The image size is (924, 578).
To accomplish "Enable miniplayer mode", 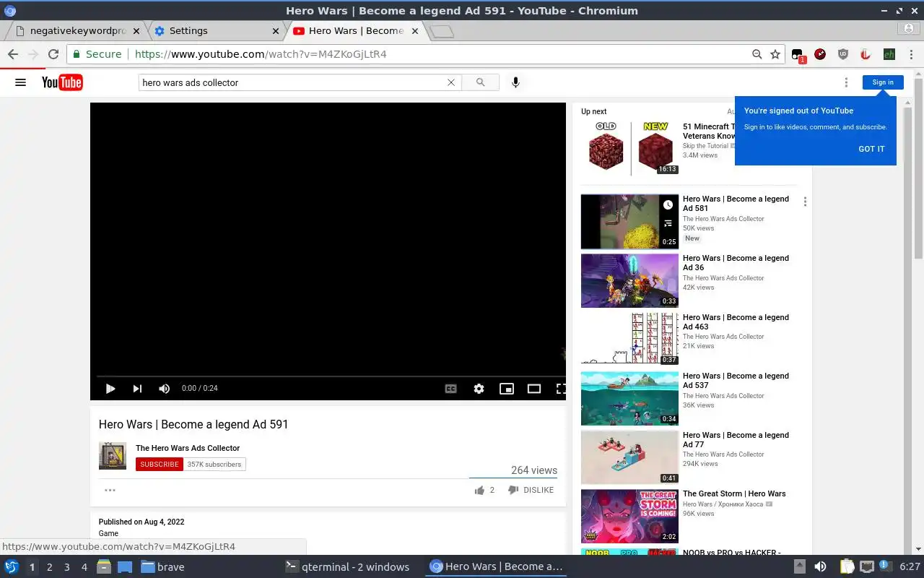I will pos(507,389).
